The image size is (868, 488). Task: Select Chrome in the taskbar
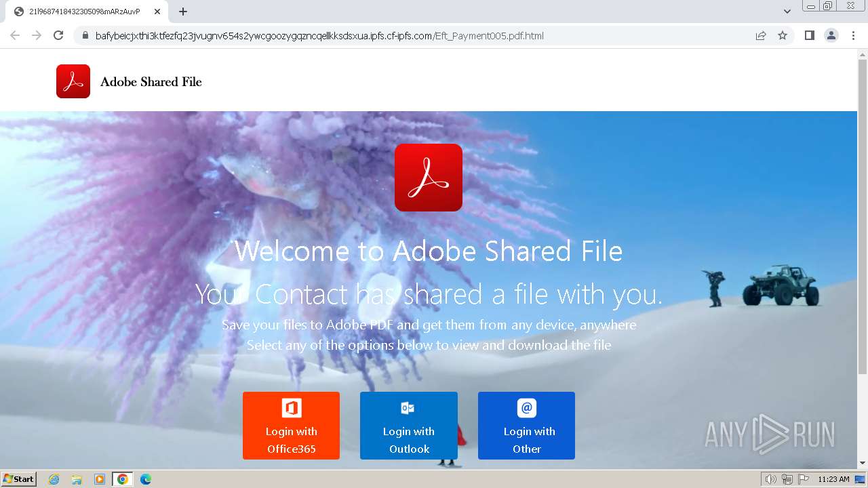click(x=122, y=479)
